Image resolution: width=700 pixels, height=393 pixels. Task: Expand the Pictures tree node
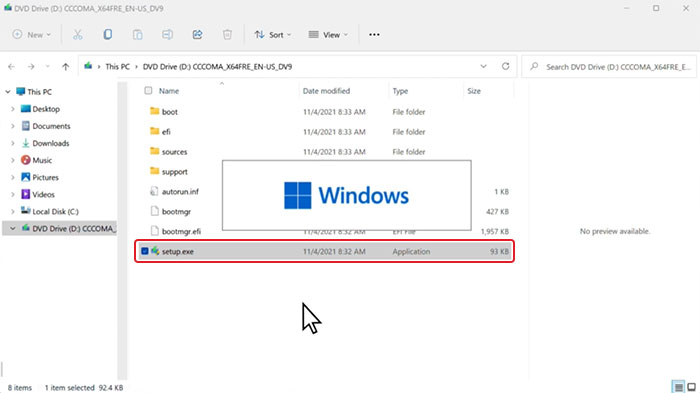pos(13,177)
